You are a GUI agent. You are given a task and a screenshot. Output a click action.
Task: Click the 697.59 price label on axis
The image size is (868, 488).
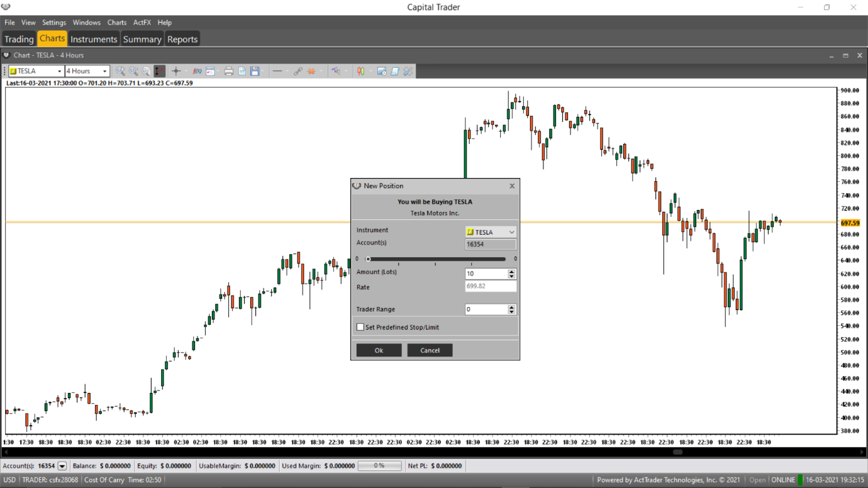(850, 223)
